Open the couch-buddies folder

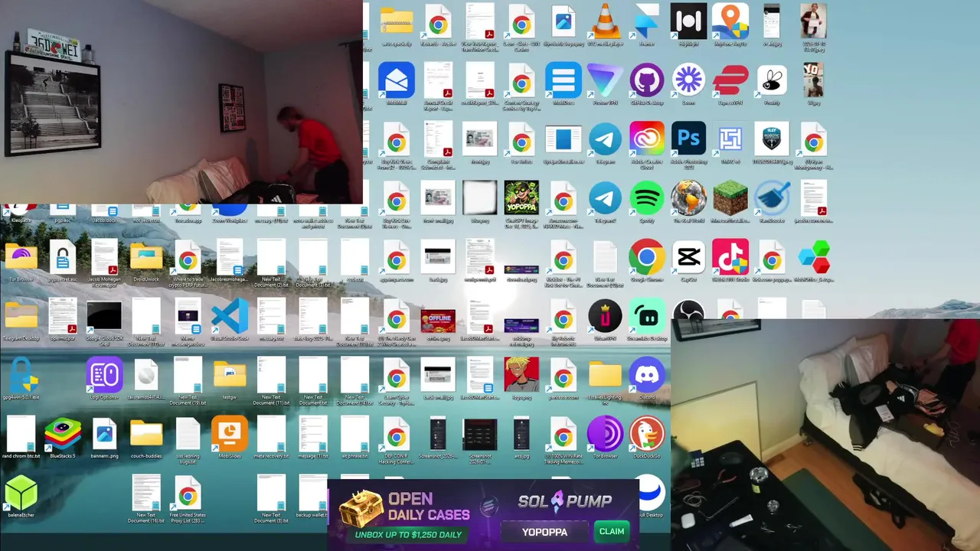pos(146,434)
